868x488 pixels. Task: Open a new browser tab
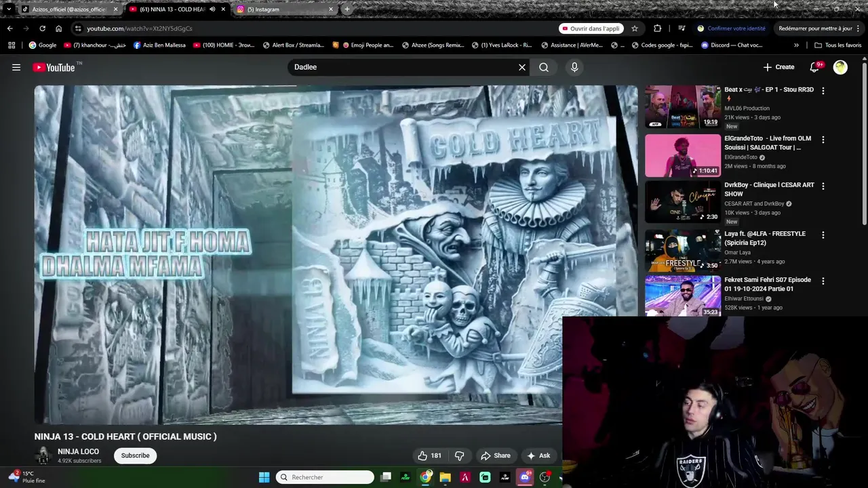347,9
